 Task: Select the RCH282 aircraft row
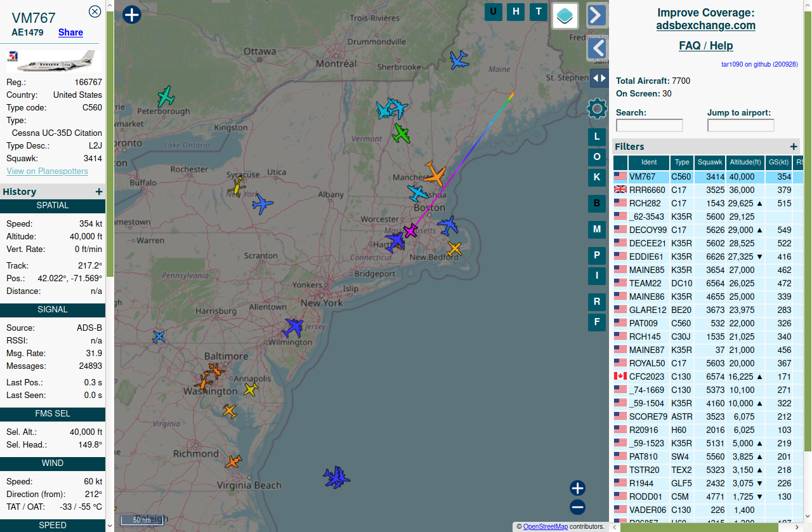(x=708, y=203)
